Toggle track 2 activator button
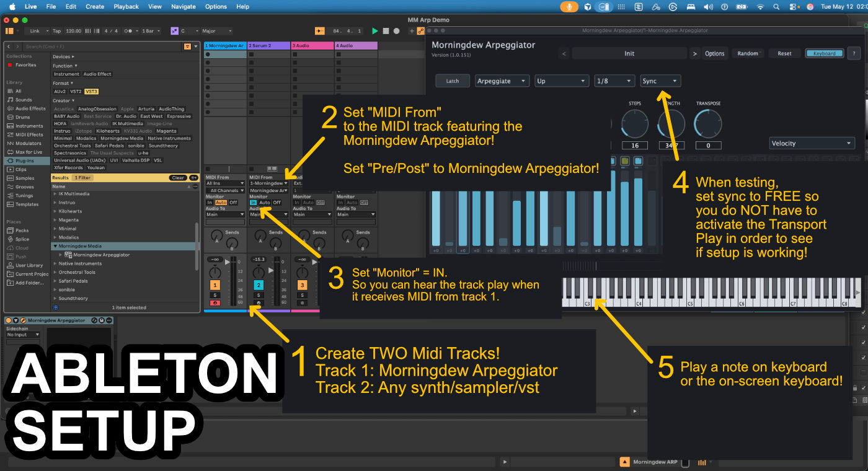The width and height of the screenshot is (868, 471). pos(259,285)
